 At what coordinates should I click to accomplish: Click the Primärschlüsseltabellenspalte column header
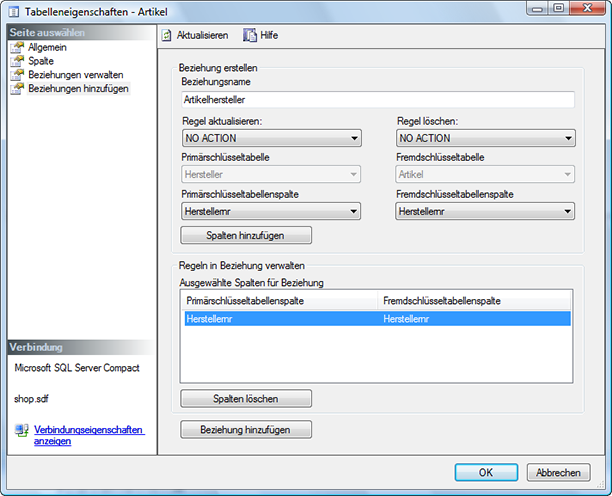click(280, 301)
